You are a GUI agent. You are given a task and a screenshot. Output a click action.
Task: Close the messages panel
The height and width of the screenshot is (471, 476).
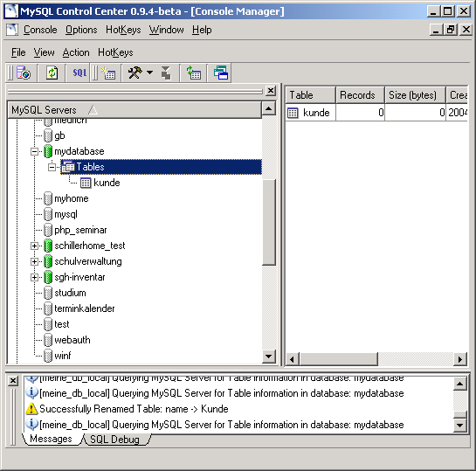click(13, 381)
